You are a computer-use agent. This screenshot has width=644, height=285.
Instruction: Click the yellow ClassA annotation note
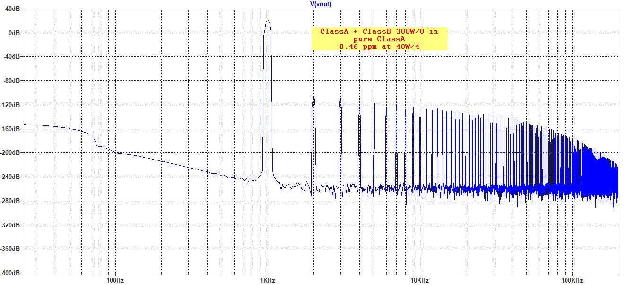coord(379,39)
